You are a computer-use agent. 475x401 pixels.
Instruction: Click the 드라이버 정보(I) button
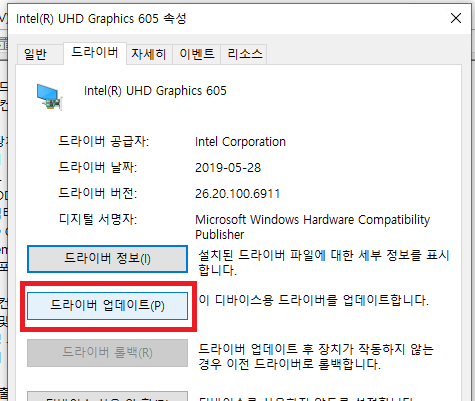107,259
